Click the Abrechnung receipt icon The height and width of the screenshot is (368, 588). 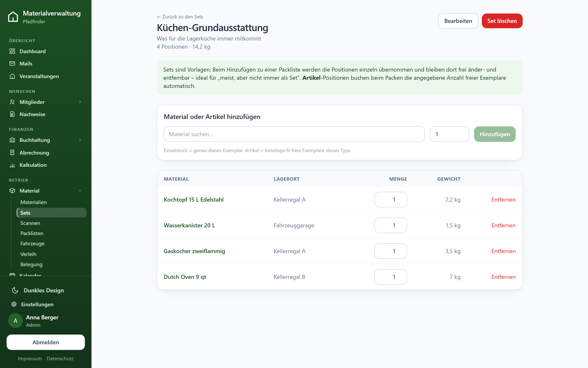(x=12, y=153)
